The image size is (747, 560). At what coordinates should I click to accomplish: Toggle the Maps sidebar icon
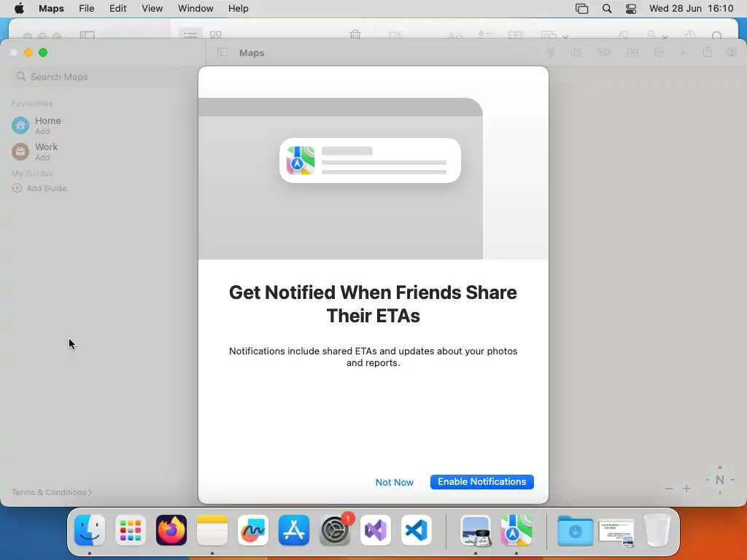point(222,52)
